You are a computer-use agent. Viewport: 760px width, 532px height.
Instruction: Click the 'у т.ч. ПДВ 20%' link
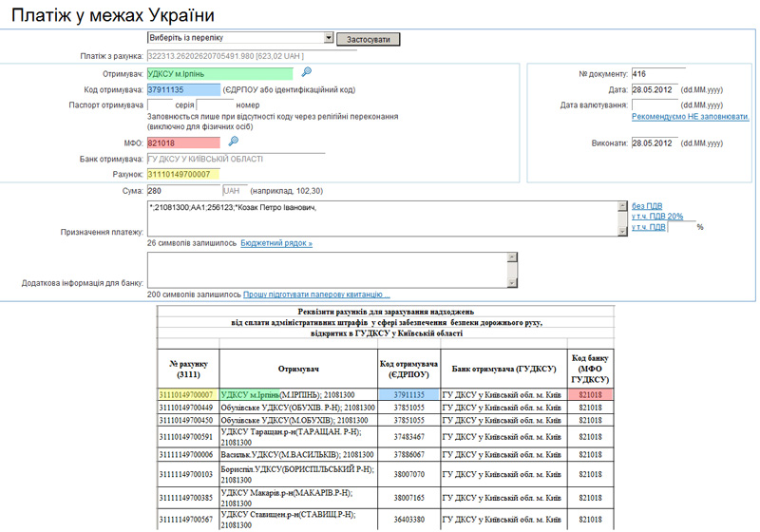point(657,216)
